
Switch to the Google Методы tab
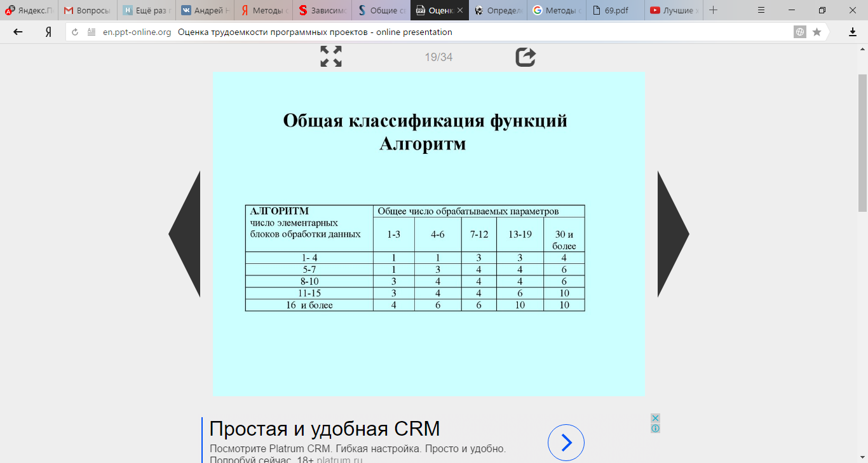[x=557, y=10]
